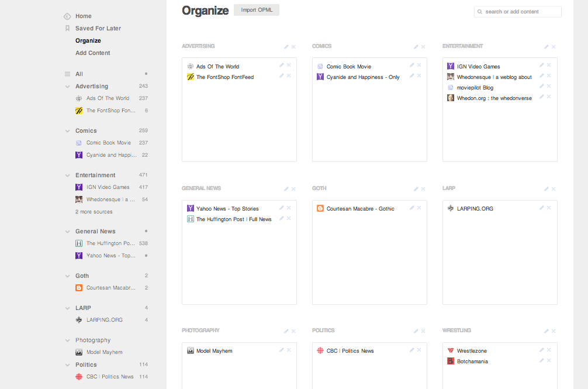Click the Home icon in sidebar
588x389 pixels.
(67, 16)
